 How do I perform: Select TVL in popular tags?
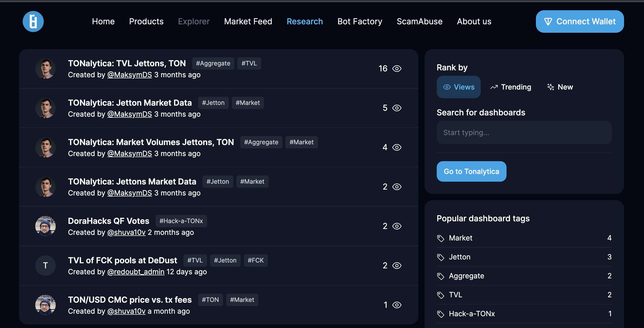coord(524,295)
